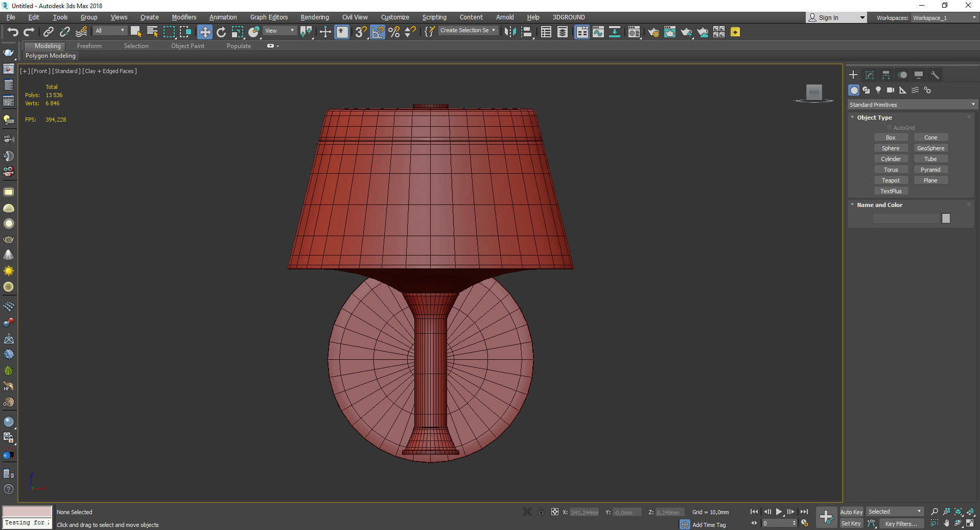Image resolution: width=980 pixels, height=530 pixels.
Task: Open Select by Name list
Action: click(152, 32)
